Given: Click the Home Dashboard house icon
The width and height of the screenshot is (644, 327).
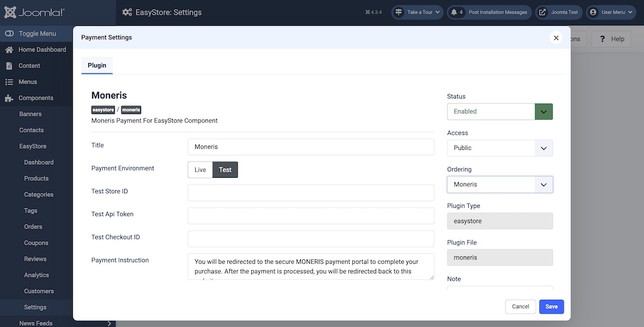Looking at the screenshot, I should pyautogui.click(x=9, y=50).
